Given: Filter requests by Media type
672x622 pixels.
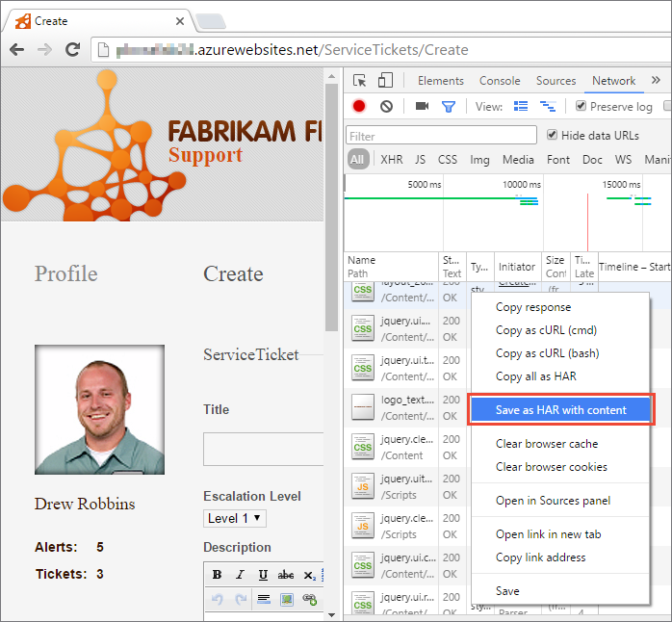Looking at the screenshot, I should point(518,160).
